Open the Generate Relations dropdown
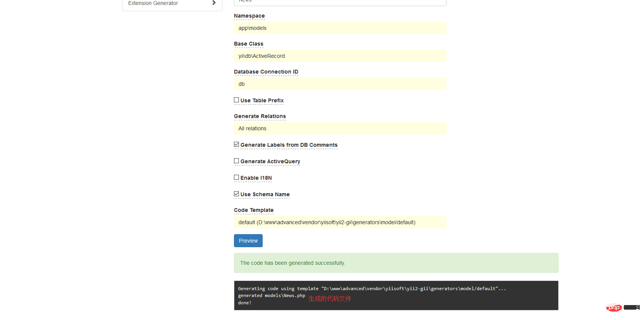 340,128
